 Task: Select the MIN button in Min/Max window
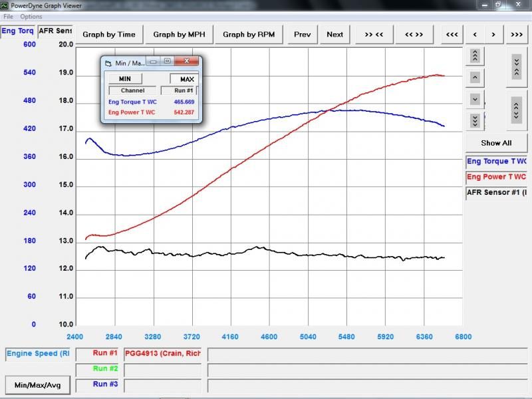pyautogui.click(x=124, y=78)
